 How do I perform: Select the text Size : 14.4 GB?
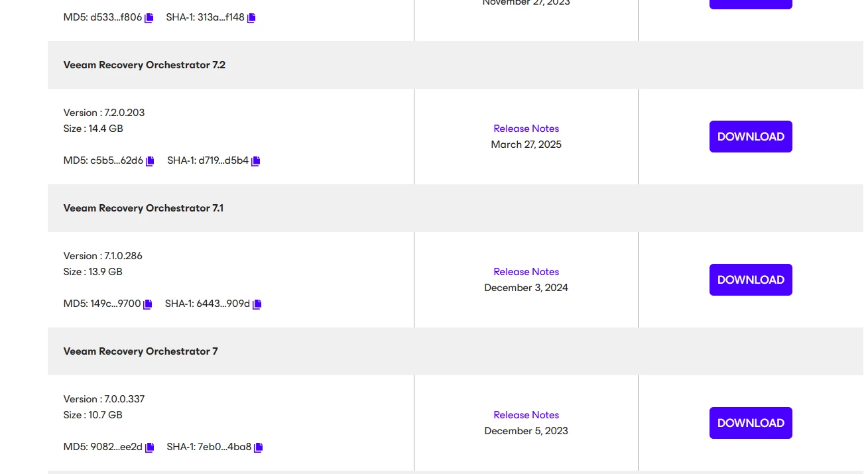click(x=93, y=129)
